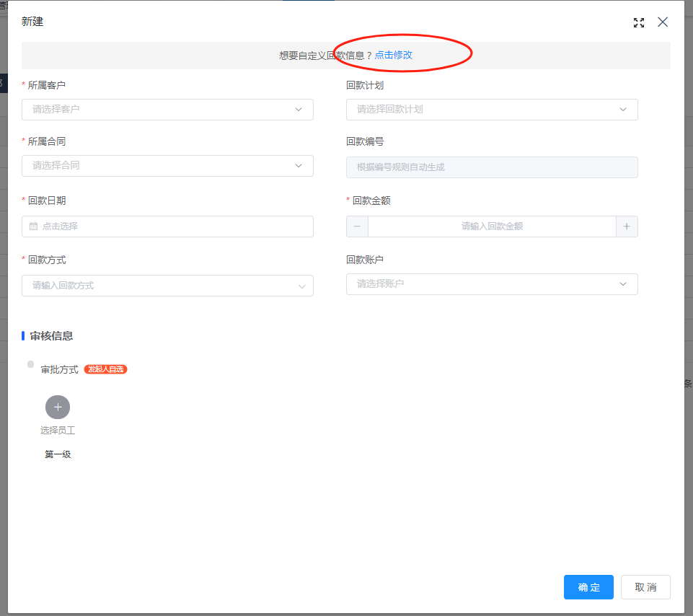
Task: Open the 回款账户 dropdown
Action: [492, 284]
